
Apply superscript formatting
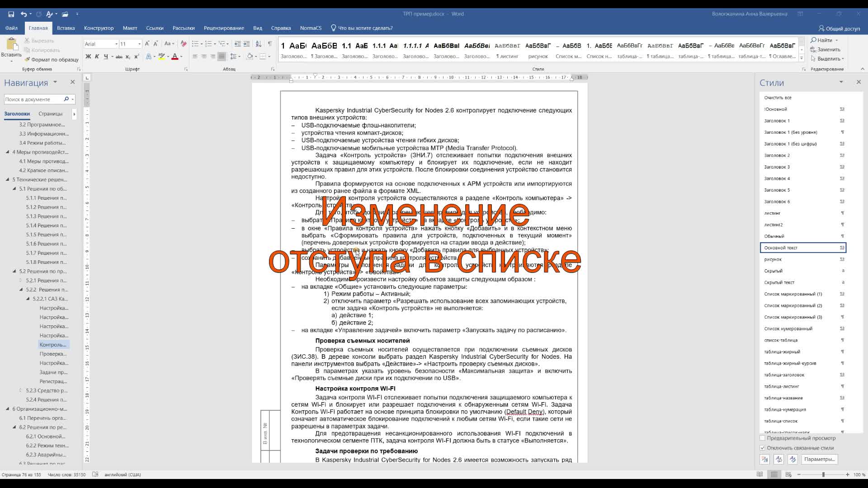tap(137, 56)
